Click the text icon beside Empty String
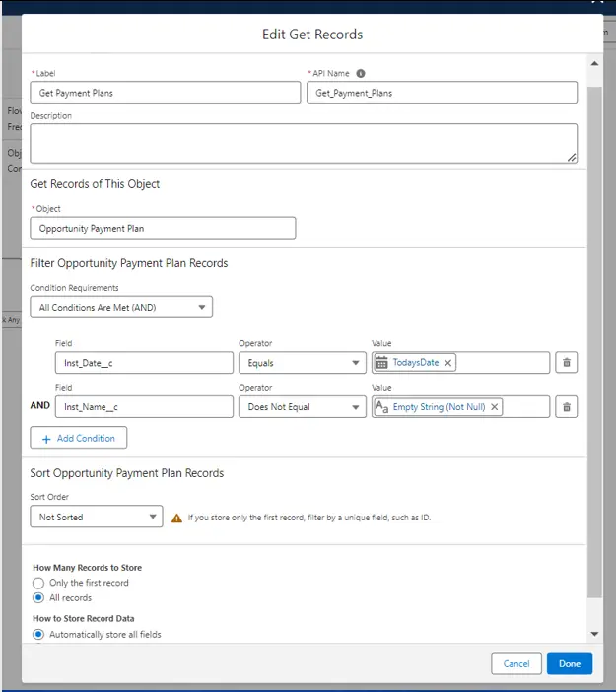 pyautogui.click(x=382, y=406)
